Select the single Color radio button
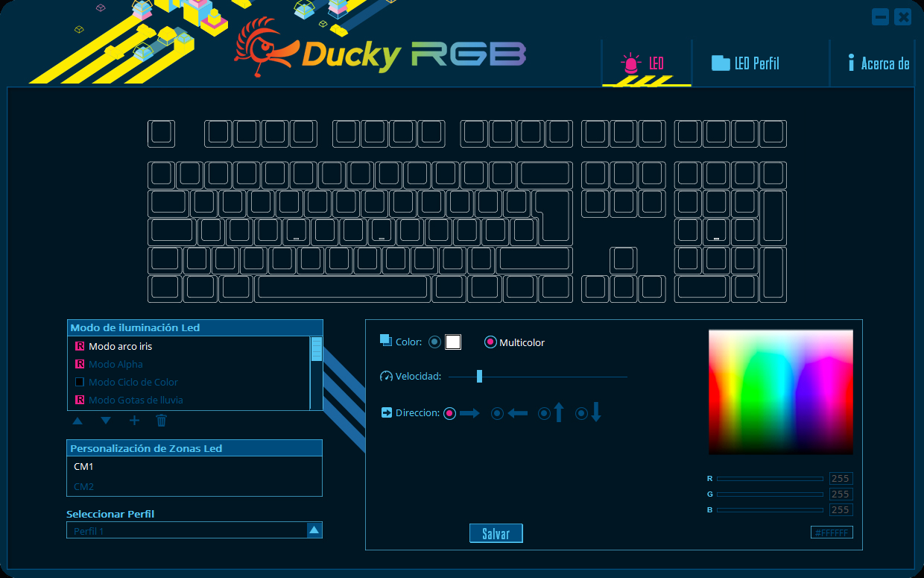 pos(435,342)
